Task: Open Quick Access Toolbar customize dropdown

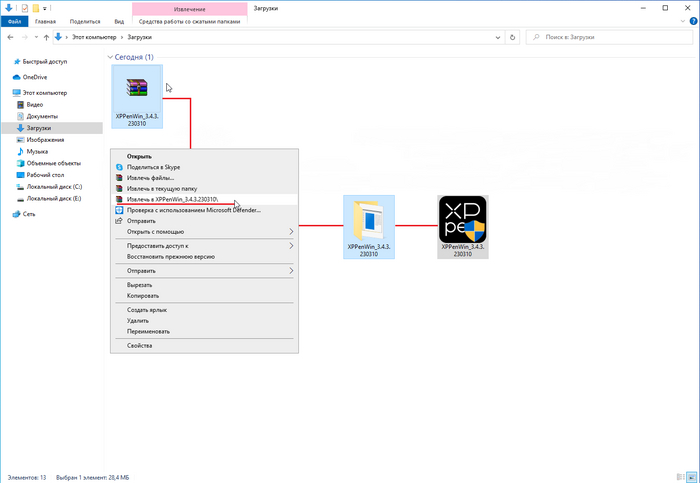Action: click(x=45, y=8)
